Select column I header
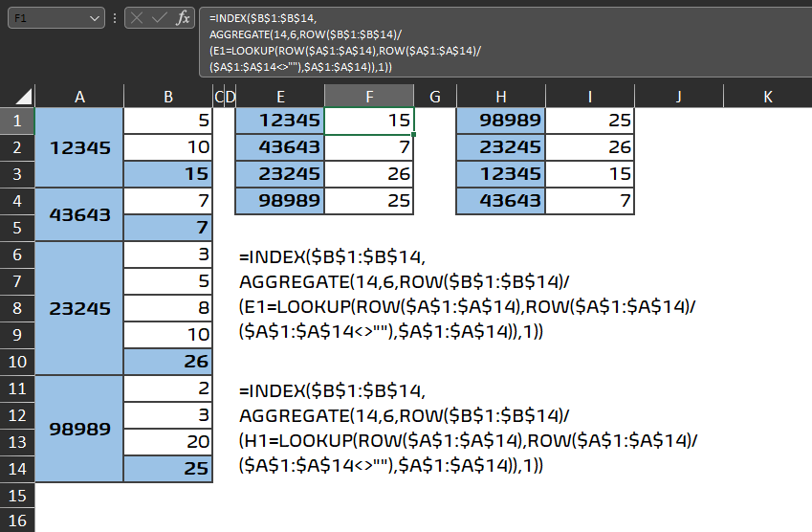Image resolution: width=812 pixels, height=532 pixels. coord(590,97)
